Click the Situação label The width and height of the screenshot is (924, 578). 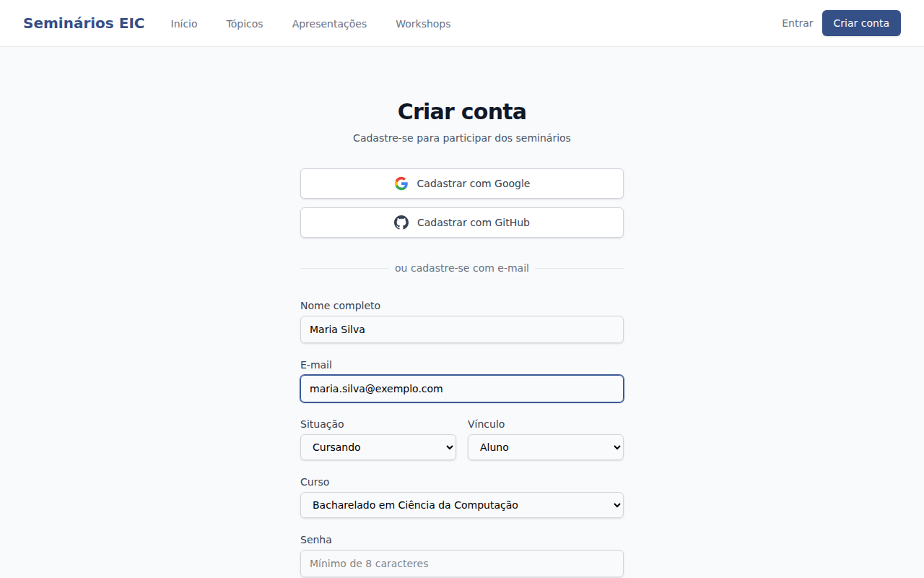click(x=322, y=424)
